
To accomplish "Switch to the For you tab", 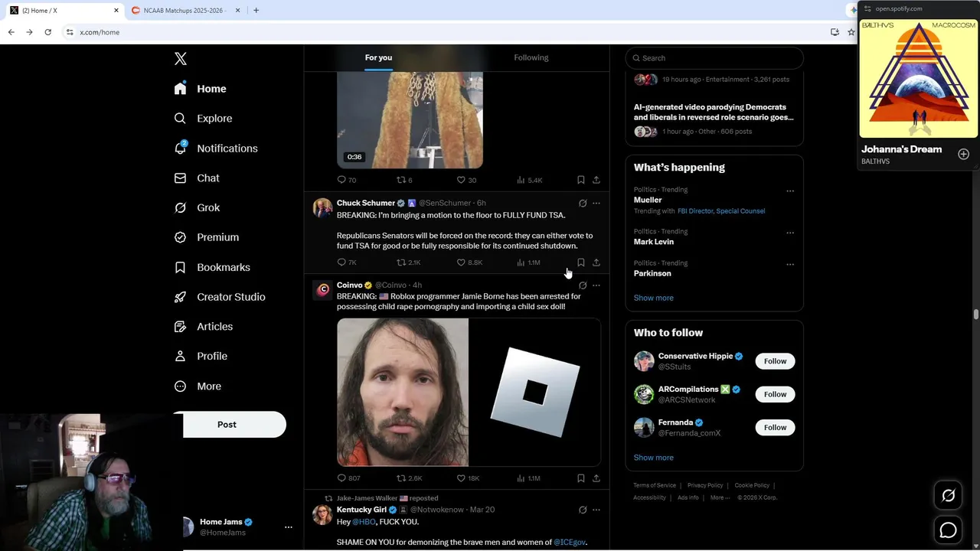I will coord(378,57).
